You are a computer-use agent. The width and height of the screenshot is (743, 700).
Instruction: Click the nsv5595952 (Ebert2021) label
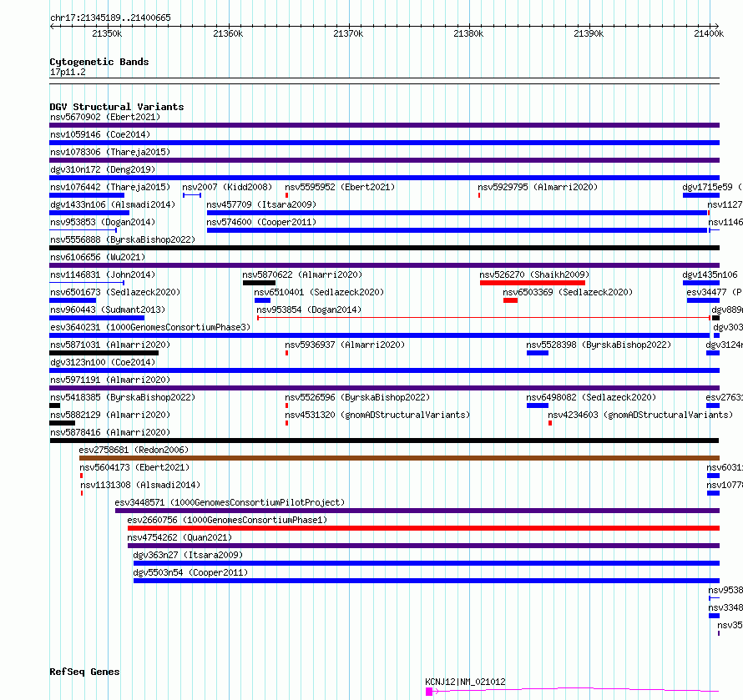point(340,187)
